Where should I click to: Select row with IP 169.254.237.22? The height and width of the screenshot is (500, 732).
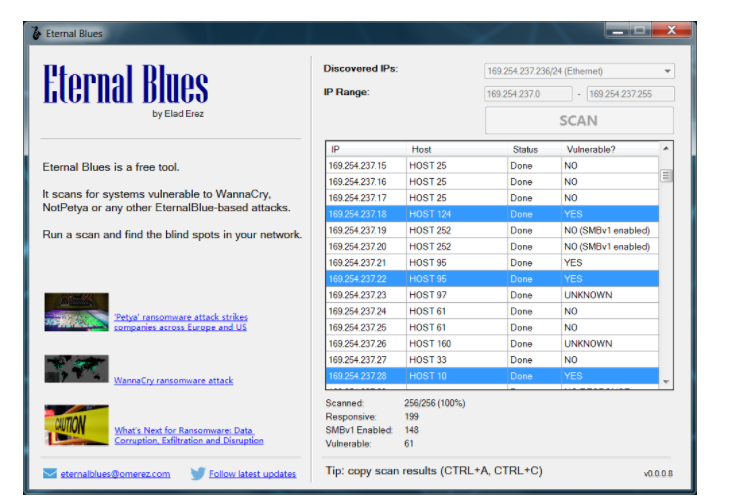pos(493,279)
